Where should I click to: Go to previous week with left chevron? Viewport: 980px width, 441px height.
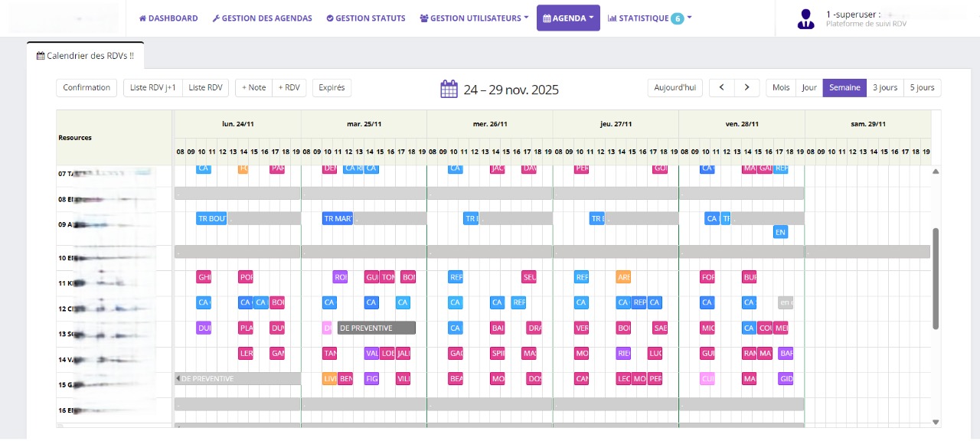point(721,88)
